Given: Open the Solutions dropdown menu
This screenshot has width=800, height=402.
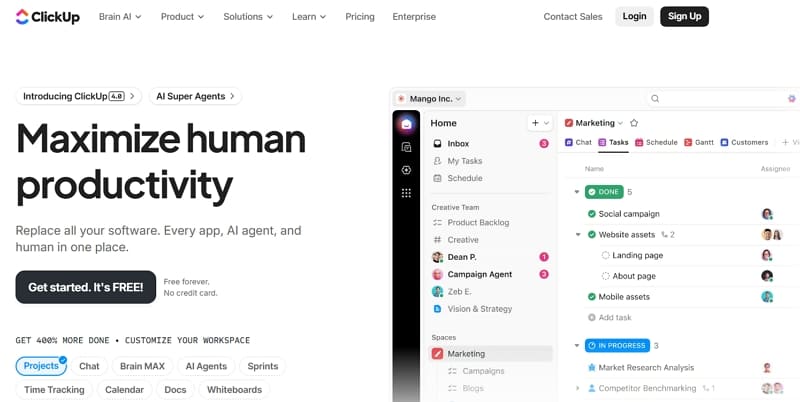Looking at the screenshot, I should [248, 17].
